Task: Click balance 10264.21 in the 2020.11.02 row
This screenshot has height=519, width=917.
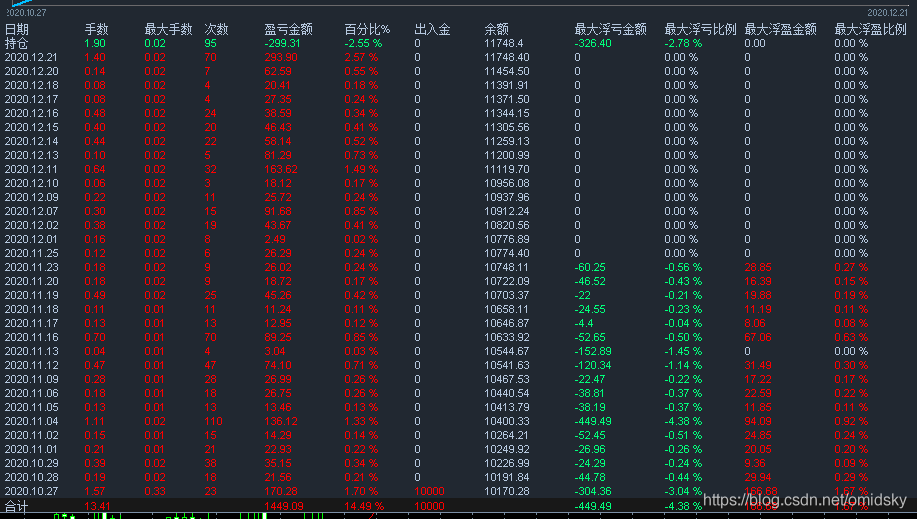Action: [x=506, y=435]
